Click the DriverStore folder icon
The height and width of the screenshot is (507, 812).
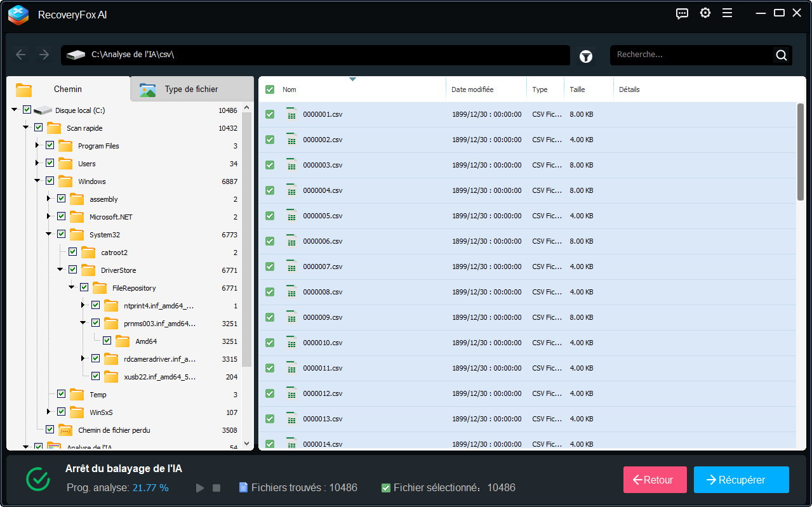pos(88,270)
